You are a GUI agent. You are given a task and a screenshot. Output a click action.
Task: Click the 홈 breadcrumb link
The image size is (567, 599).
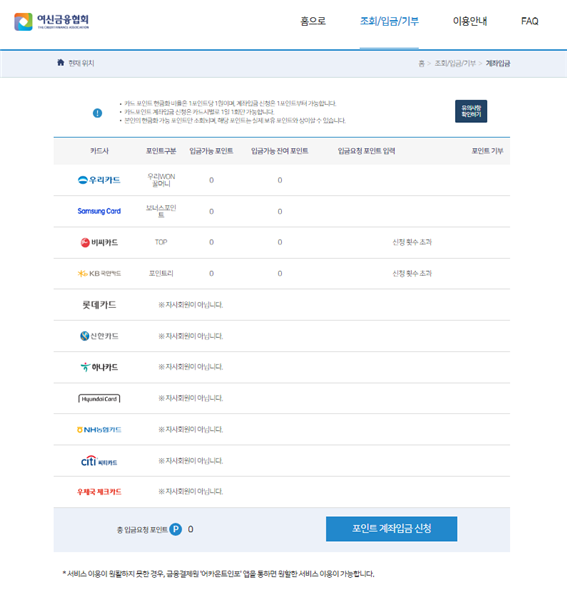tap(421, 63)
